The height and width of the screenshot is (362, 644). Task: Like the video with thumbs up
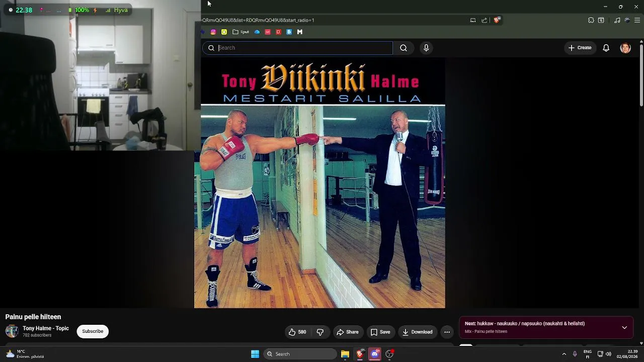(297, 332)
